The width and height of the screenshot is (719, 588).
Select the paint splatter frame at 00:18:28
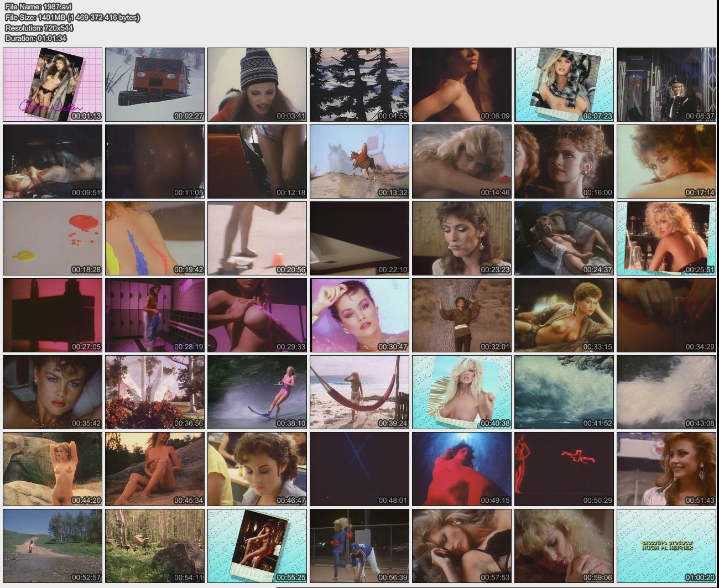pyautogui.click(x=53, y=238)
